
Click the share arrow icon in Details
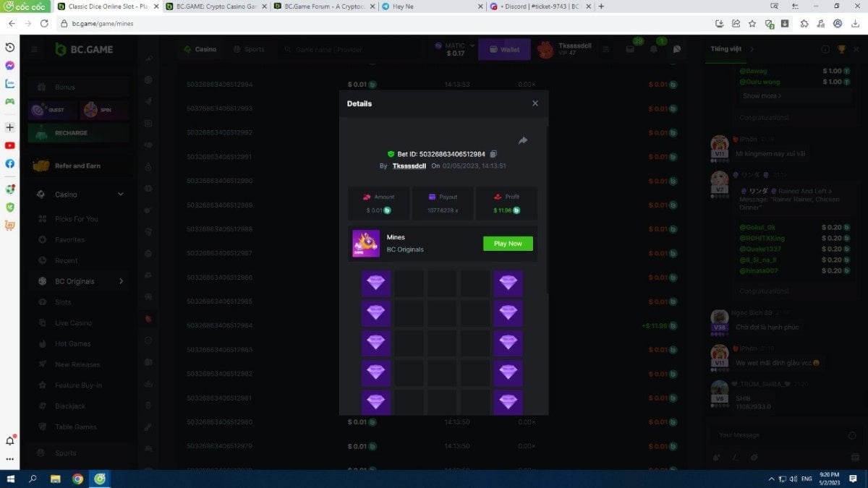click(523, 140)
